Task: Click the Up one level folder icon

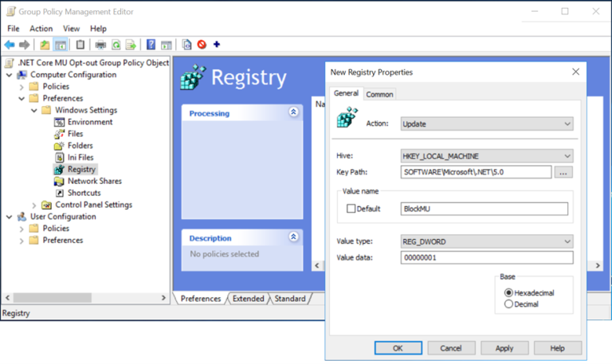Action: pyautogui.click(x=45, y=45)
